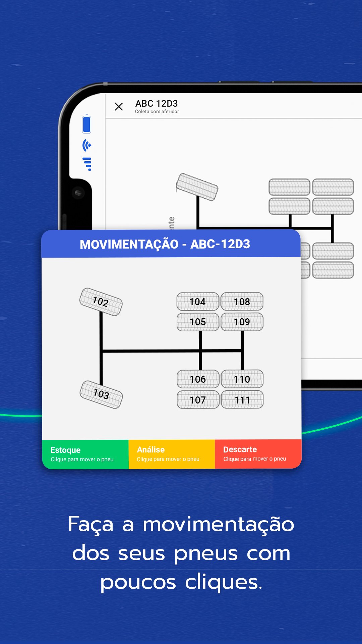Select tire 104 in the diagram
The height and width of the screenshot is (644, 362).
(x=198, y=302)
